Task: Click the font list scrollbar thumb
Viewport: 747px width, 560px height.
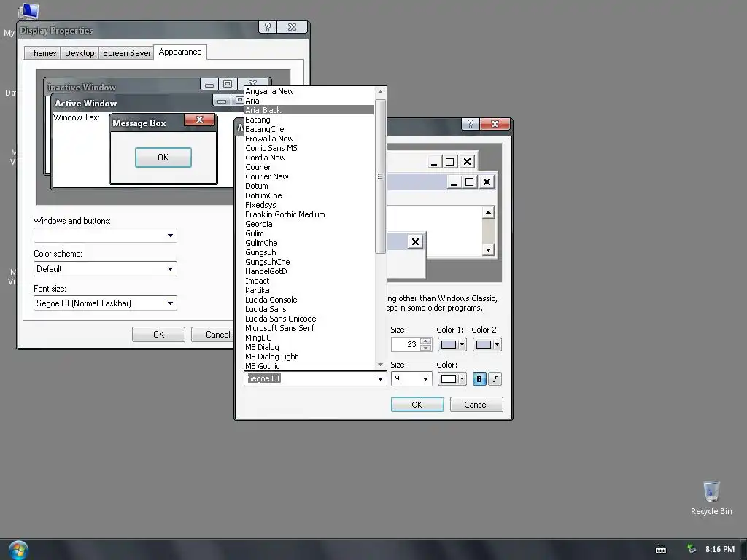Action: pos(380,176)
